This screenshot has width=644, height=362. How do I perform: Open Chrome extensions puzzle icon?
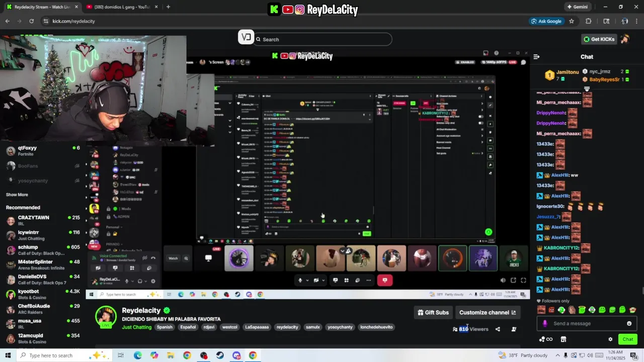(589, 21)
